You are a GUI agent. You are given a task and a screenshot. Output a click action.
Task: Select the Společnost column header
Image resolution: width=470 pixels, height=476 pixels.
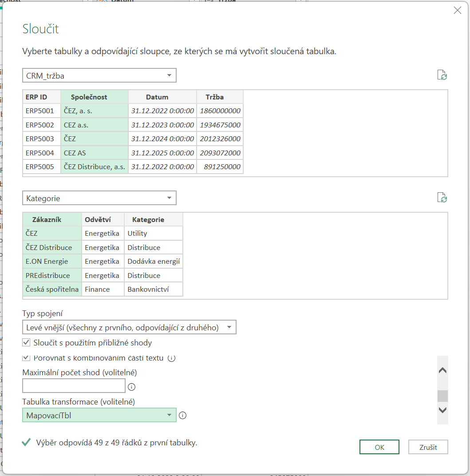click(x=94, y=97)
